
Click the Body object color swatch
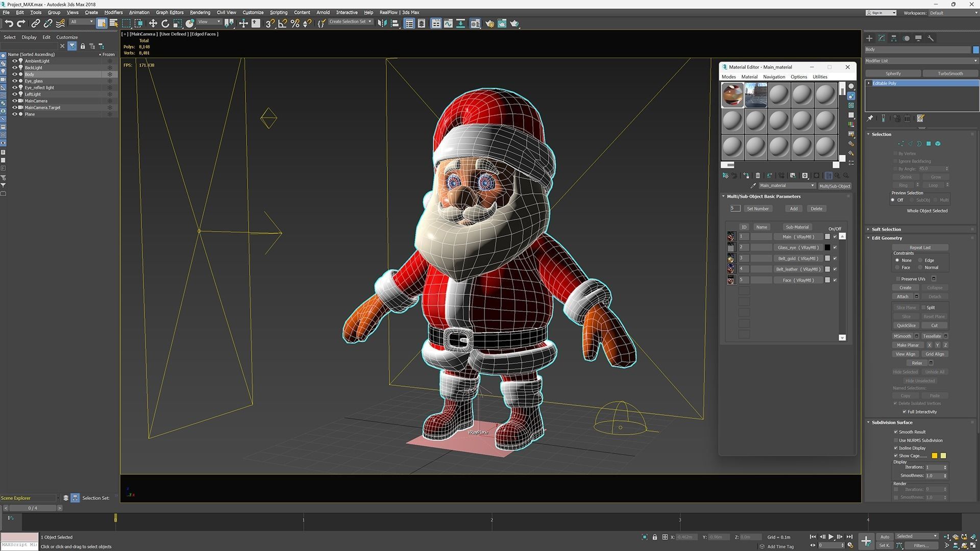point(976,49)
